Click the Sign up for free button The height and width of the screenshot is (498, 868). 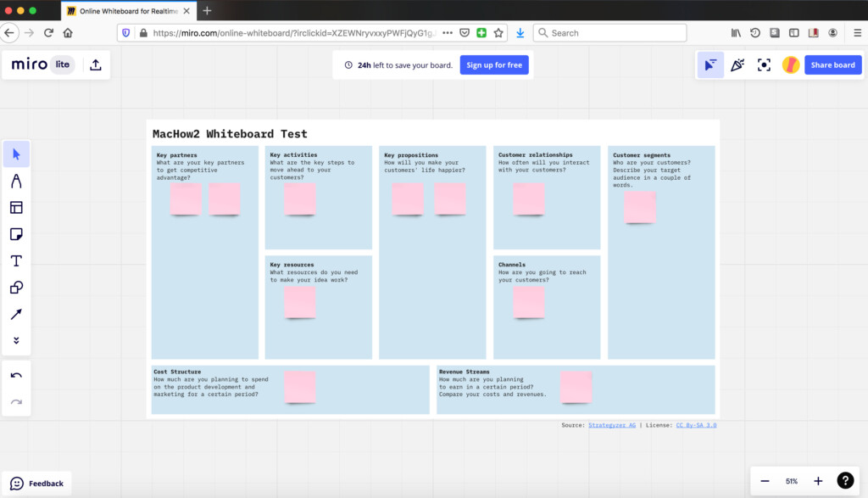coord(494,64)
